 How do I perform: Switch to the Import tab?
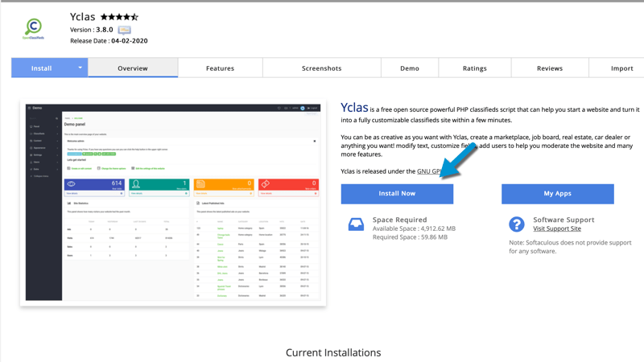[621, 68]
